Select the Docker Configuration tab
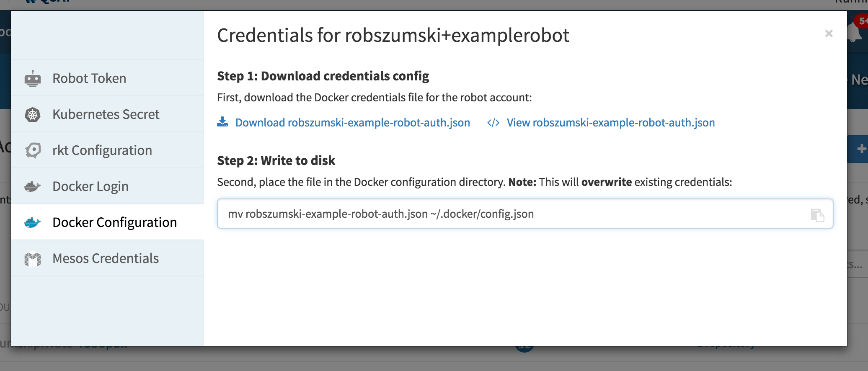The height and width of the screenshot is (371, 868). point(114,222)
